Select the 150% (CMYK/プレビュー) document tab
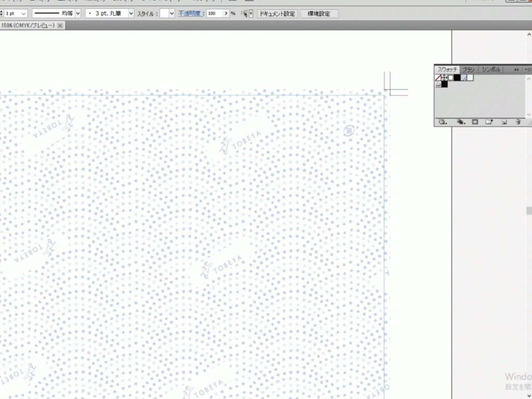 coord(28,25)
